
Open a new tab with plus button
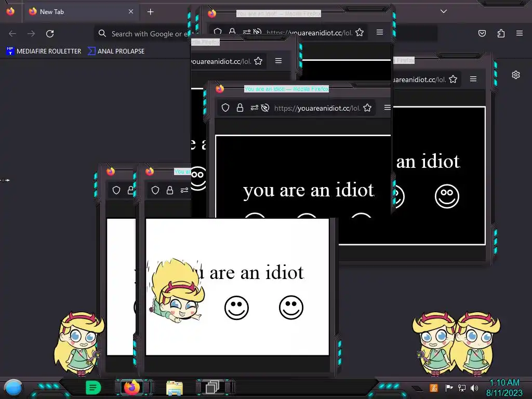coord(150,12)
